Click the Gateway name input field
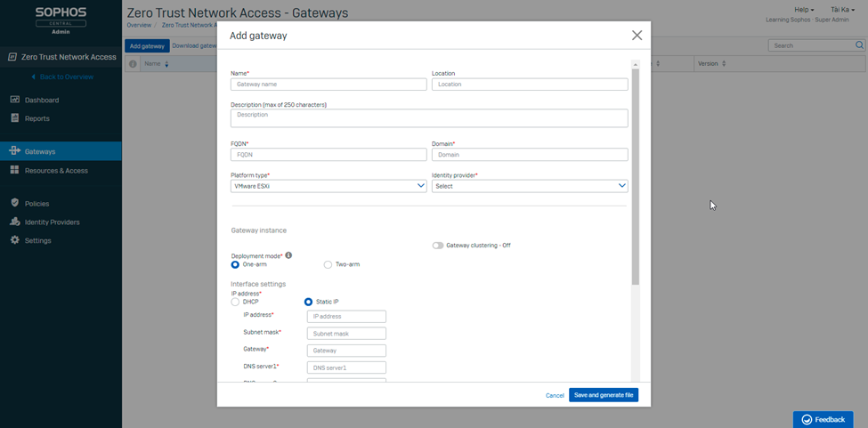This screenshot has height=428, width=868. [x=329, y=84]
